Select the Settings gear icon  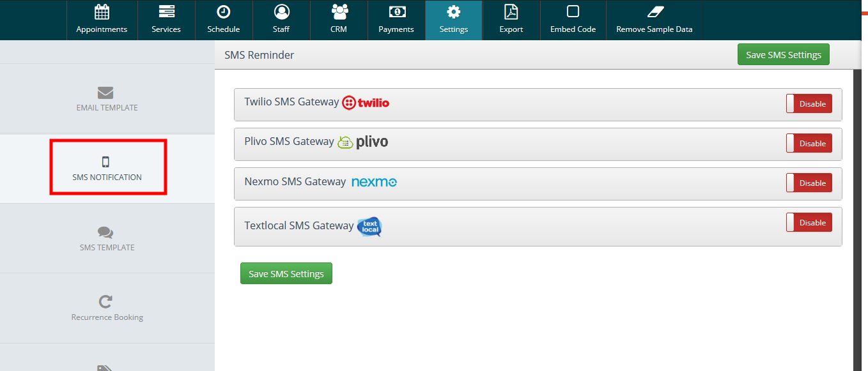[x=454, y=11]
